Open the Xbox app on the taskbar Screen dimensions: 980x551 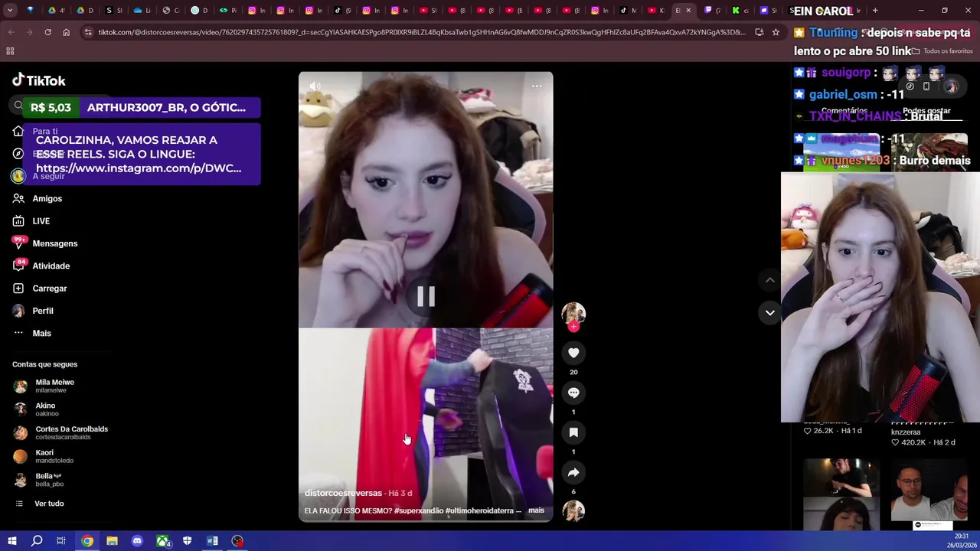(162, 541)
